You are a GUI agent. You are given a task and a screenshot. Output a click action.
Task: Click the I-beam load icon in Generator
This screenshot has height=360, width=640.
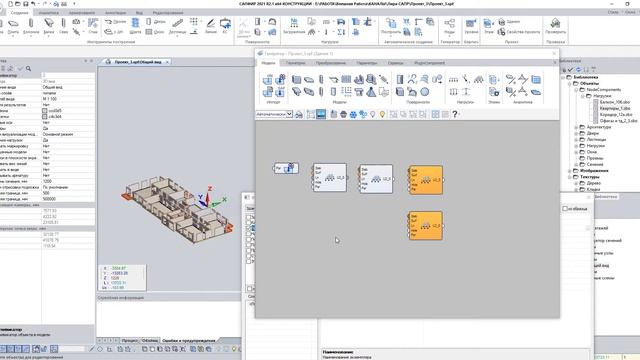(x=466, y=92)
